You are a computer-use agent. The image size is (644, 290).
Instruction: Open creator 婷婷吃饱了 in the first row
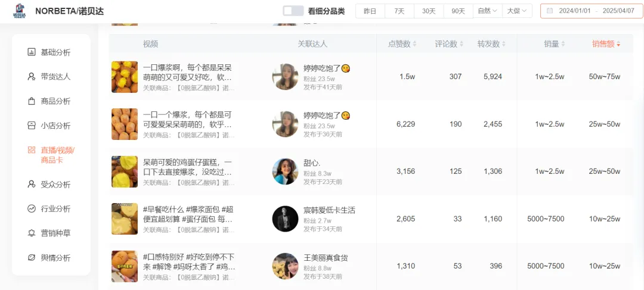[322, 68]
